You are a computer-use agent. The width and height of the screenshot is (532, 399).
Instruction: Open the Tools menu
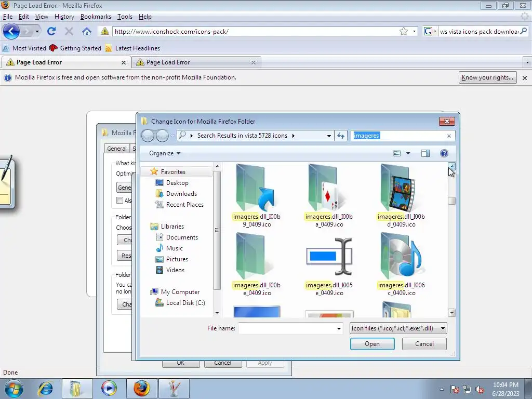click(125, 17)
